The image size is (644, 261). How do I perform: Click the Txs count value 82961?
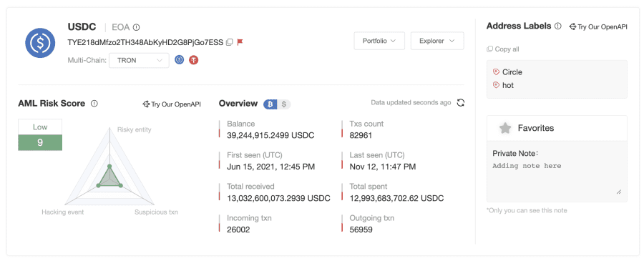[x=361, y=135]
